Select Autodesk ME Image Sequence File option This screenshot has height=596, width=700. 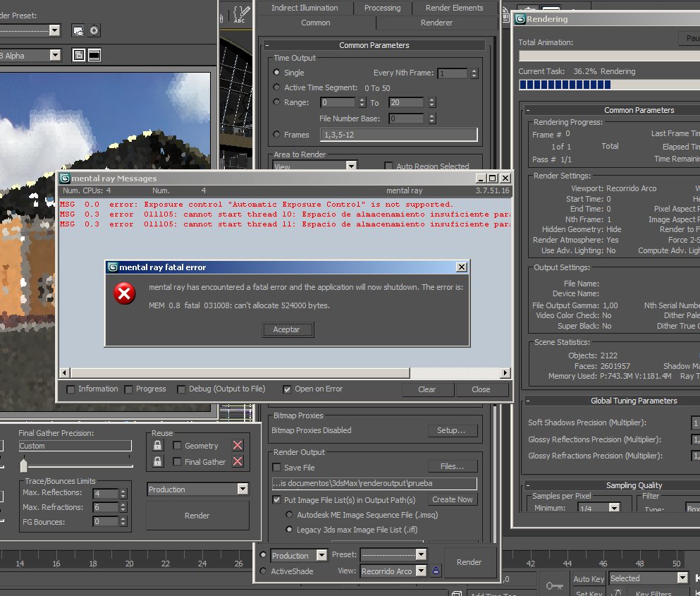click(289, 515)
